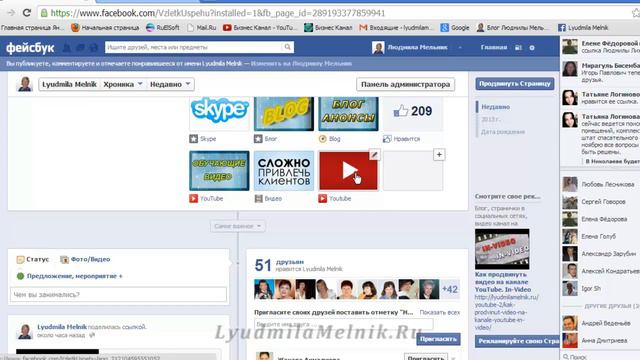This screenshot has width=640, height=360.
Task: Open the Панель администратора button
Action: tap(405, 84)
